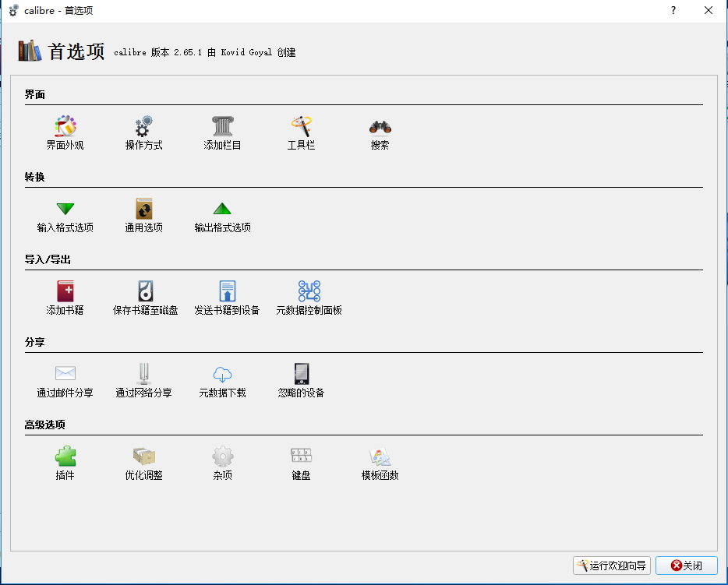
Task: Click the 界面 section heading
Action: tap(35, 94)
